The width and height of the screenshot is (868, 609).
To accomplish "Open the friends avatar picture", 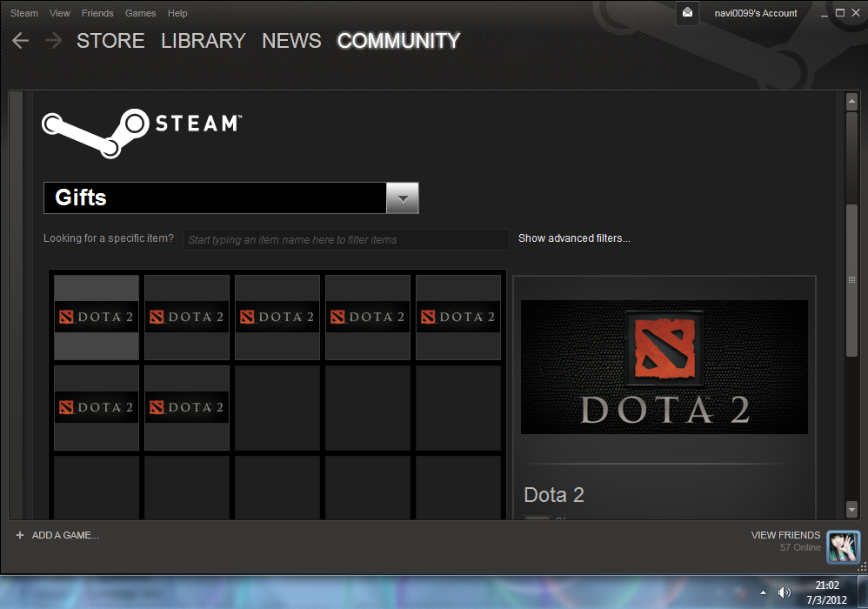I will click(x=843, y=547).
